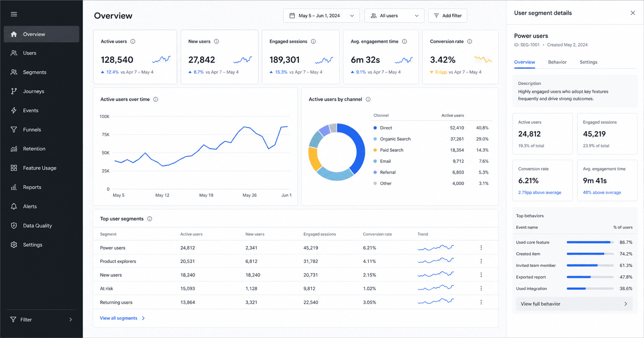Click the Data Quality shield icon
This screenshot has width=644, height=338.
(x=14, y=226)
